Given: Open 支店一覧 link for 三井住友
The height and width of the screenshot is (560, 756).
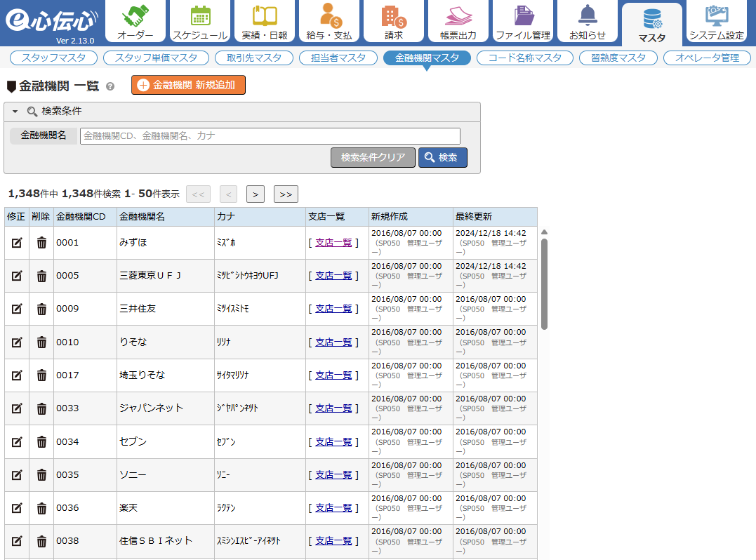Looking at the screenshot, I should tap(333, 309).
